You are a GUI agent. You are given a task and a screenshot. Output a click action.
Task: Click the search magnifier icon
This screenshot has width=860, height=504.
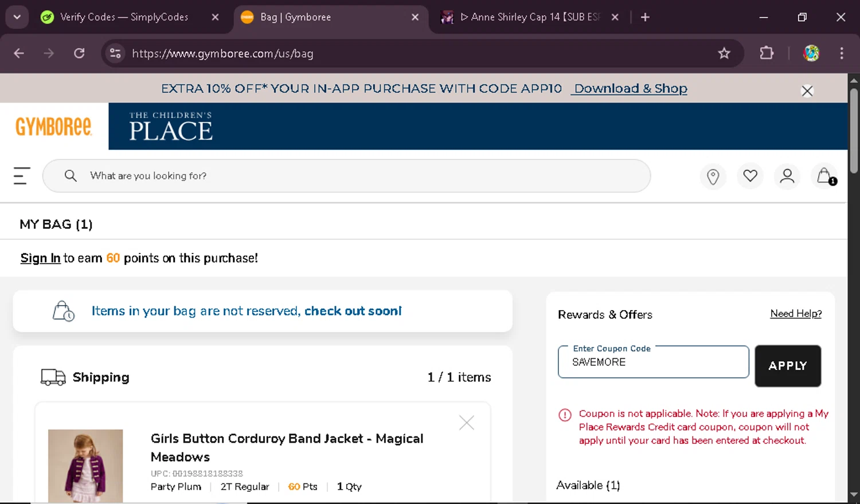[x=71, y=176]
